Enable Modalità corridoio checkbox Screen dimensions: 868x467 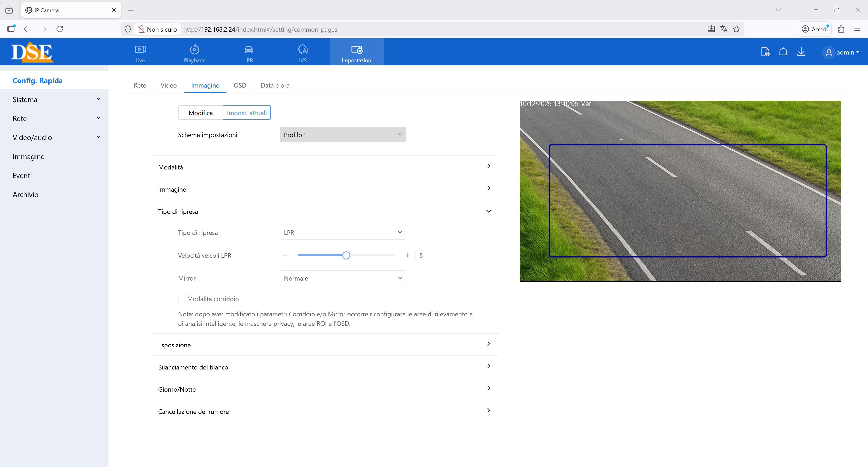coord(182,299)
